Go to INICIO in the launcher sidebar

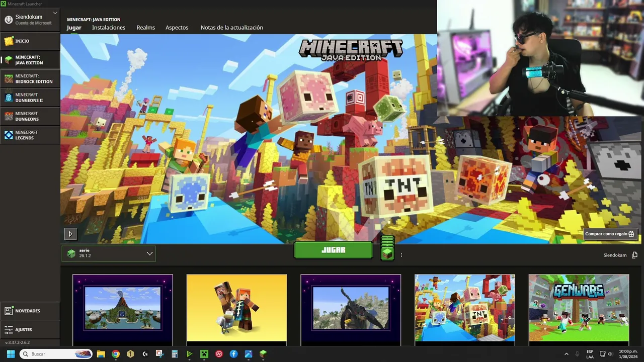point(30,41)
